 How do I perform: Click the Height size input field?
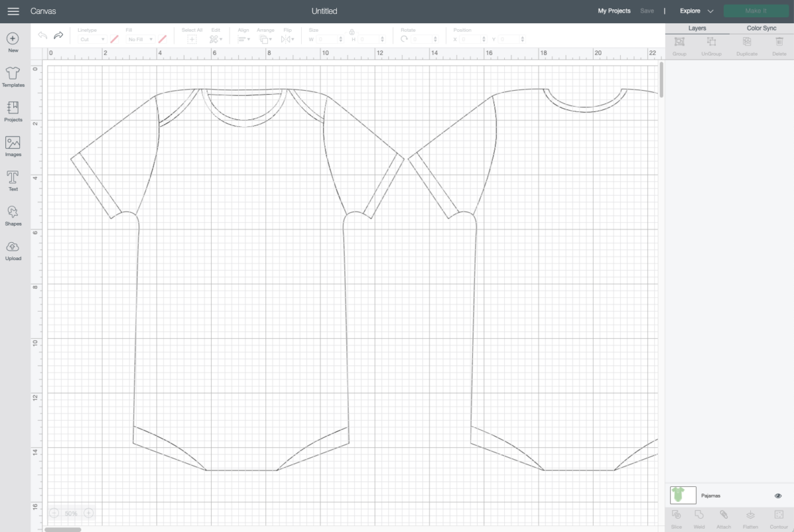pyautogui.click(x=369, y=40)
